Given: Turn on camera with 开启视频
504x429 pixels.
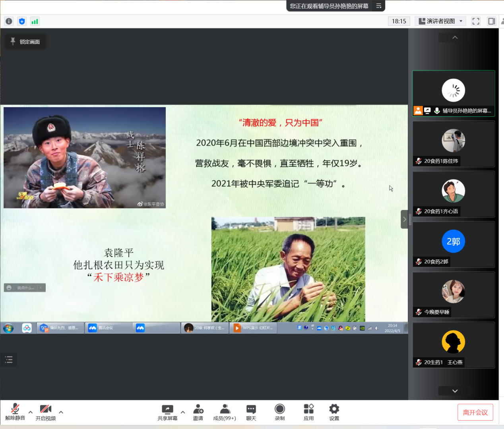Looking at the screenshot, I should pos(46,412).
